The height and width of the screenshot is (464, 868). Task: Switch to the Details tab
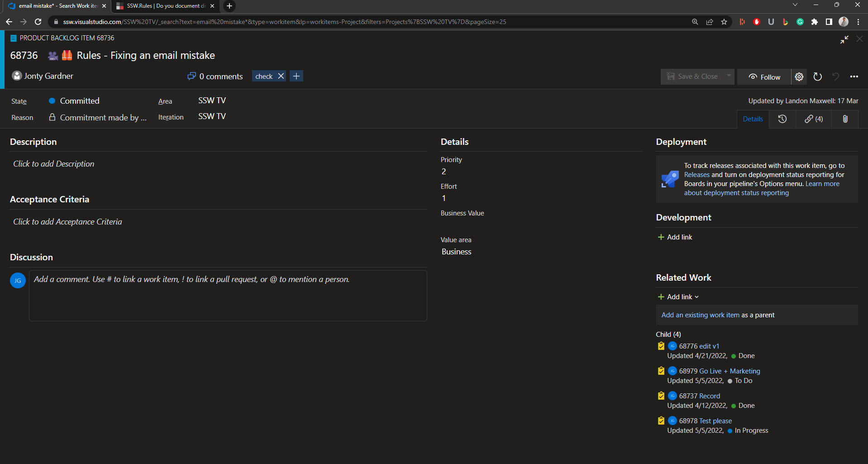[x=753, y=119]
